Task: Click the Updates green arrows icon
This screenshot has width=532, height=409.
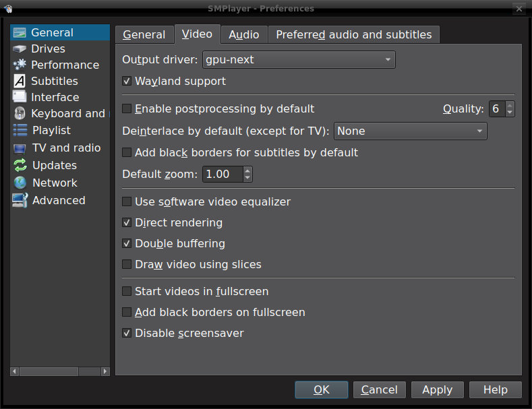Action: click(20, 165)
